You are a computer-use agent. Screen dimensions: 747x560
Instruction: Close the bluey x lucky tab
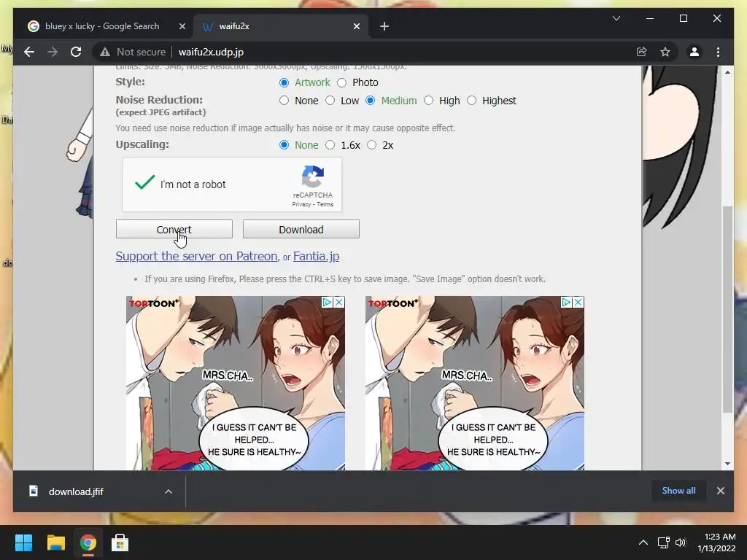point(182,27)
